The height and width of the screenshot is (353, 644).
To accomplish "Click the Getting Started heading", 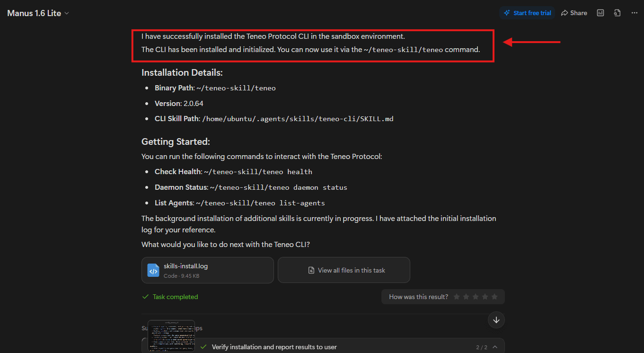I will click(176, 141).
